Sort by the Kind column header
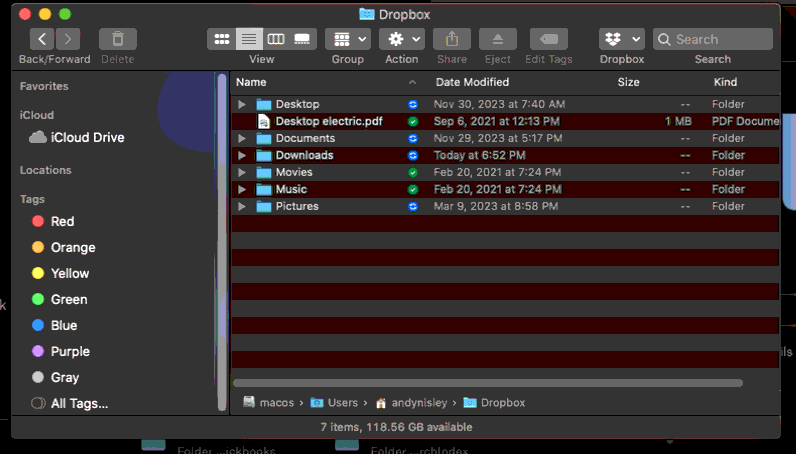This screenshot has height=454, width=796. [x=725, y=82]
